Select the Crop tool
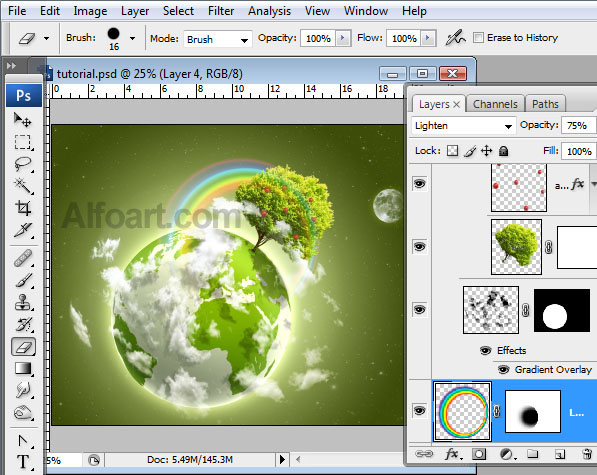597x475 pixels. point(22,208)
